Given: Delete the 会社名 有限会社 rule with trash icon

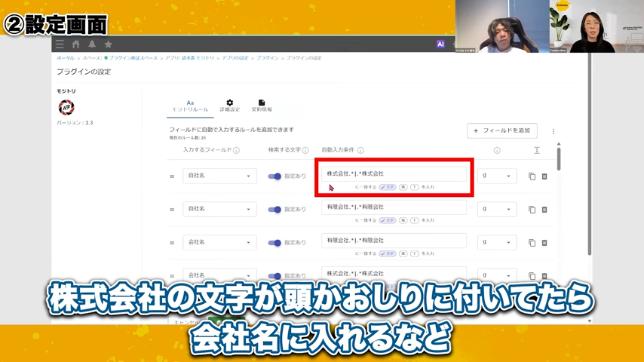Looking at the screenshot, I should (x=544, y=243).
